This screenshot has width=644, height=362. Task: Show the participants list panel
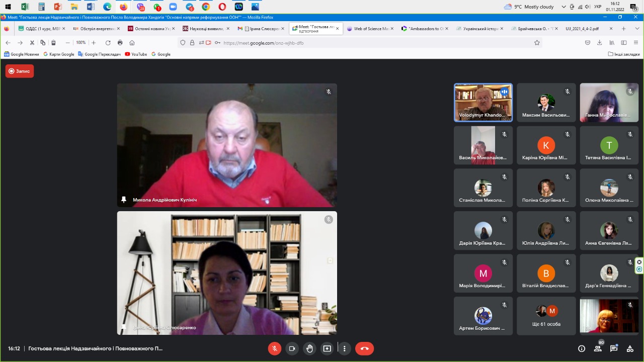click(x=598, y=348)
